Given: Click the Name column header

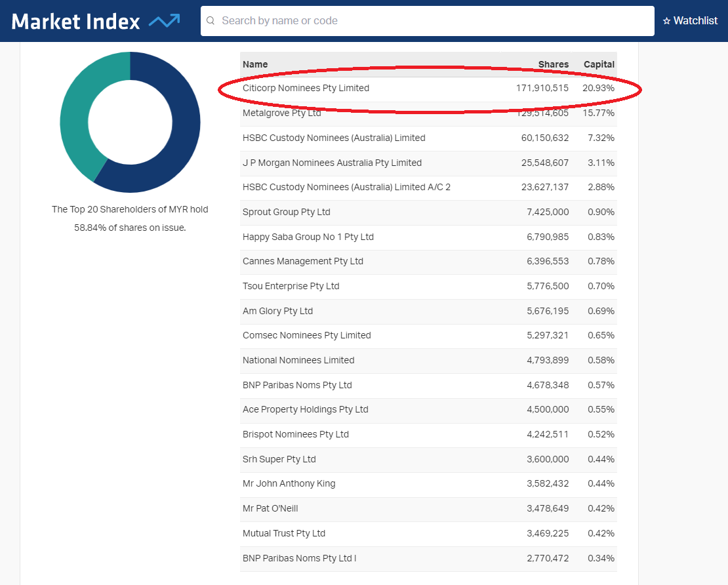Looking at the screenshot, I should pyautogui.click(x=255, y=64).
